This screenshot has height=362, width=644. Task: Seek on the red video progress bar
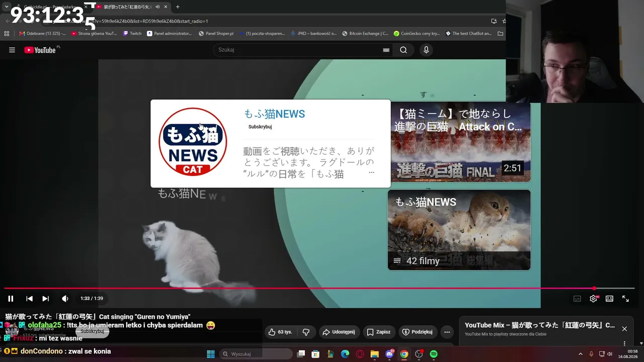click(319, 289)
